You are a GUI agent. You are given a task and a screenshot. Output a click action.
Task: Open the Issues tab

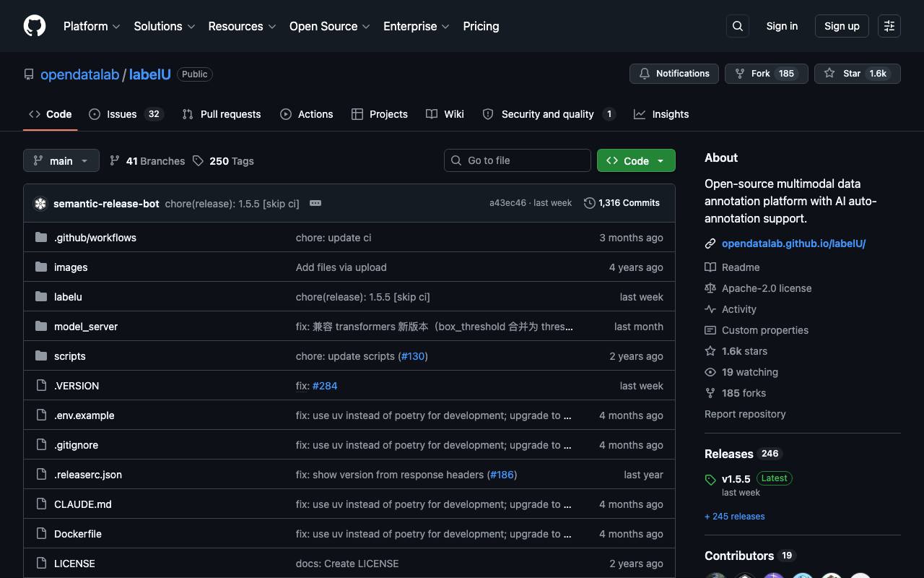pos(126,114)
